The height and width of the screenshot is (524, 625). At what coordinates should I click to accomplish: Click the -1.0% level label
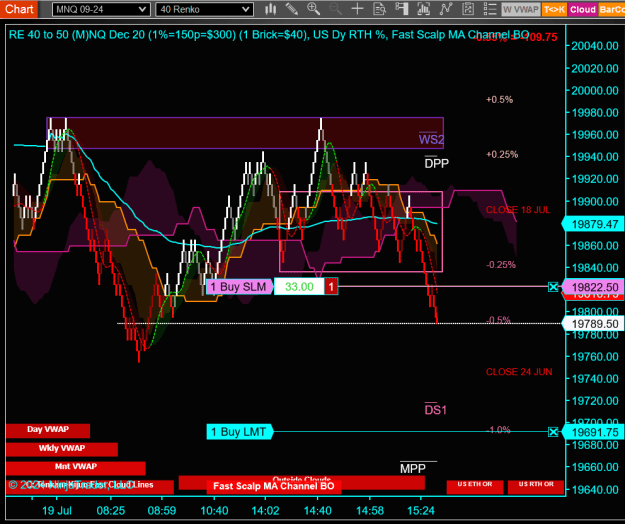(498, 430)
